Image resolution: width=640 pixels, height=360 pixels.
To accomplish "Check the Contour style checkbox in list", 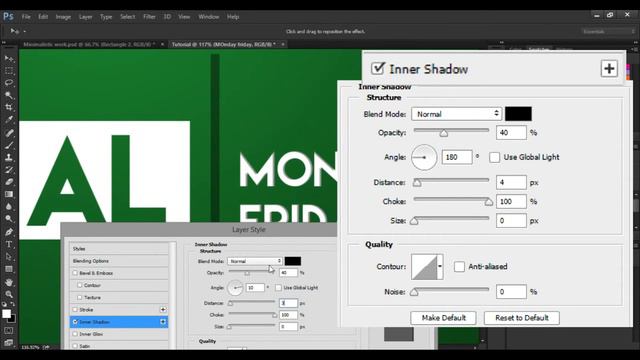I will [x=80, y=285].
